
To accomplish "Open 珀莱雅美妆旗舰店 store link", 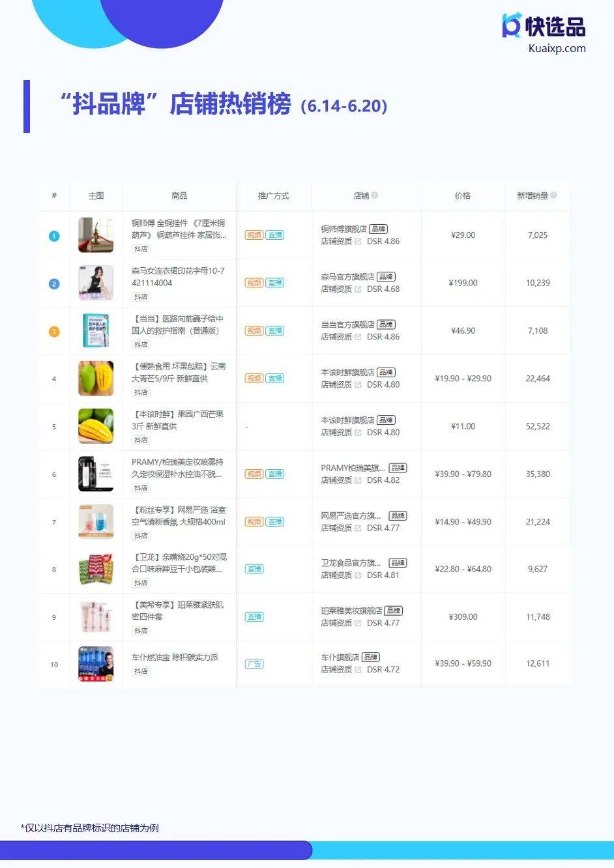I will (x=351, y=611).
